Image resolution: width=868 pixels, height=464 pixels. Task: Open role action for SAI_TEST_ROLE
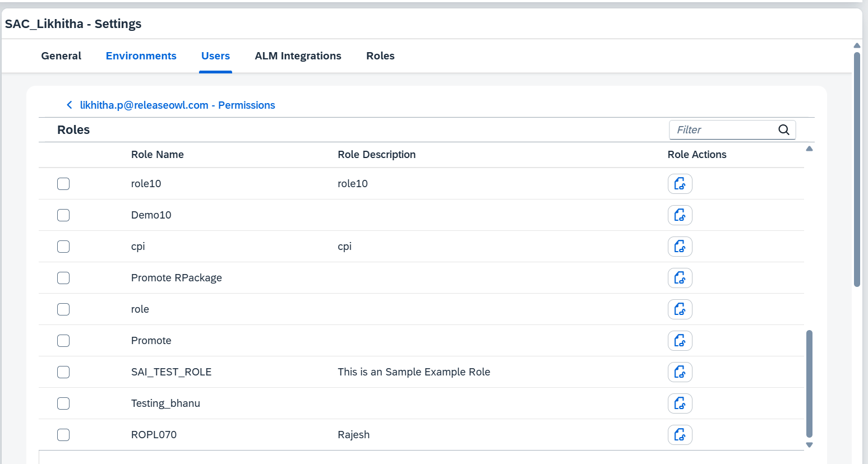click(680, 372)
